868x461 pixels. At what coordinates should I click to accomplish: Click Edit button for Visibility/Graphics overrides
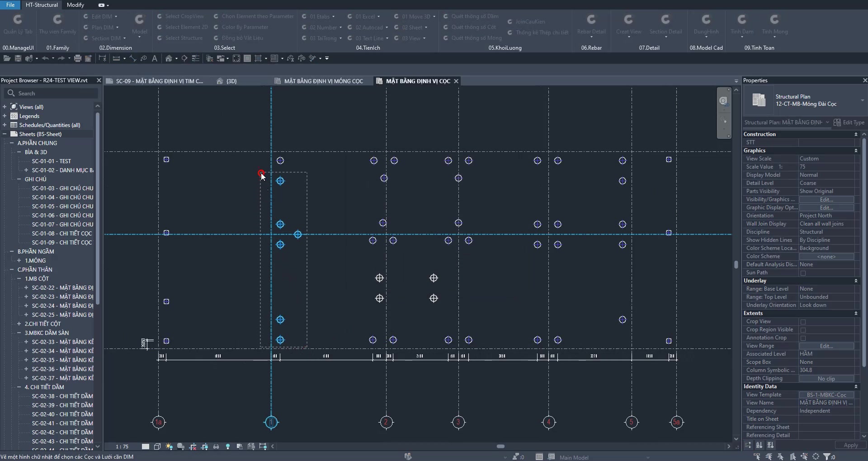coord(826,200)
